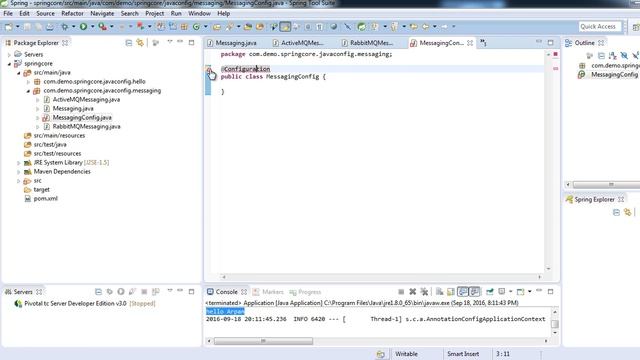The image size is (640, 360).
Task: Click the Debug bug icon in toolbar
Action: click(64, 27)
